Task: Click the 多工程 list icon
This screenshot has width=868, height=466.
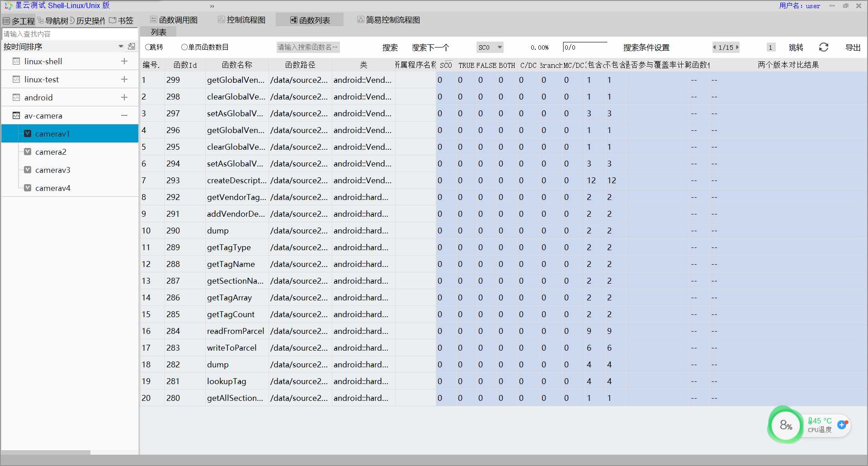Action: (x=6, y=21)
